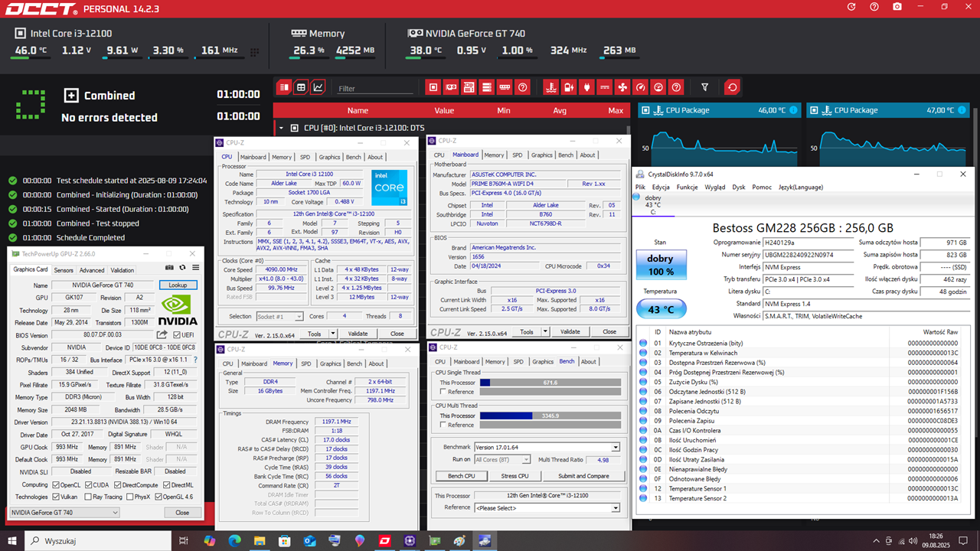The image size is (980, 551).
Task: Click info icon on 47,00 °C CPU Package graph
Action: (x=961, y=110)
